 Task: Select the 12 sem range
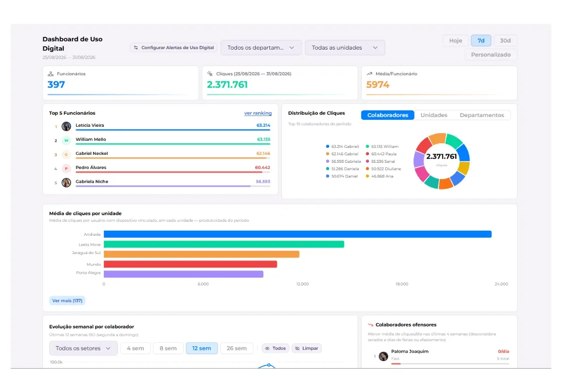click(x=201, y=348)
